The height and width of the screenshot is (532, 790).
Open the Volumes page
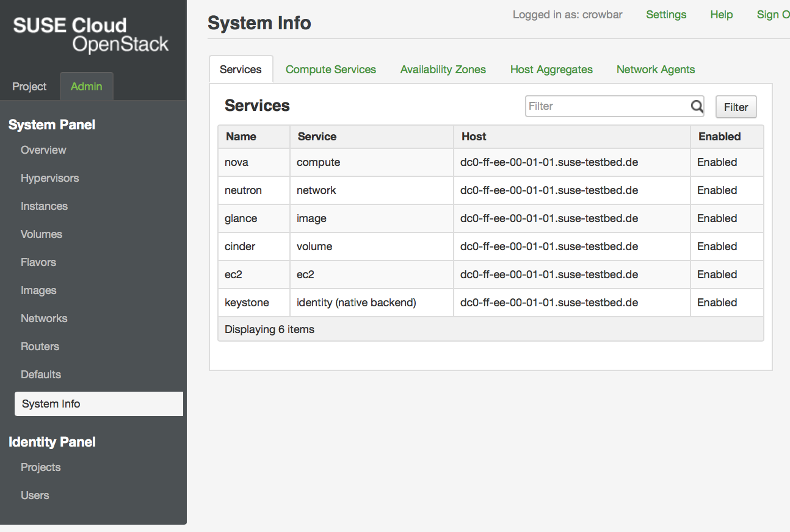(x=42, y=234)
